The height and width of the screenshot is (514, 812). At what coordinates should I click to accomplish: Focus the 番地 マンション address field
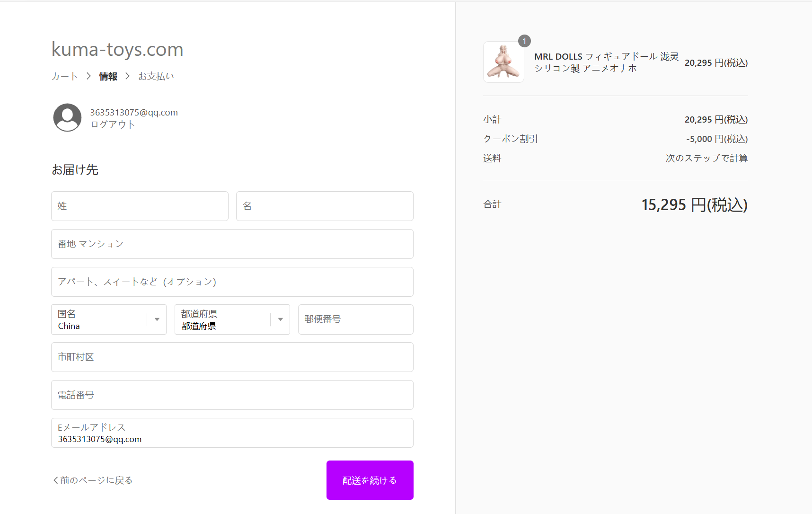coord(232,244)
